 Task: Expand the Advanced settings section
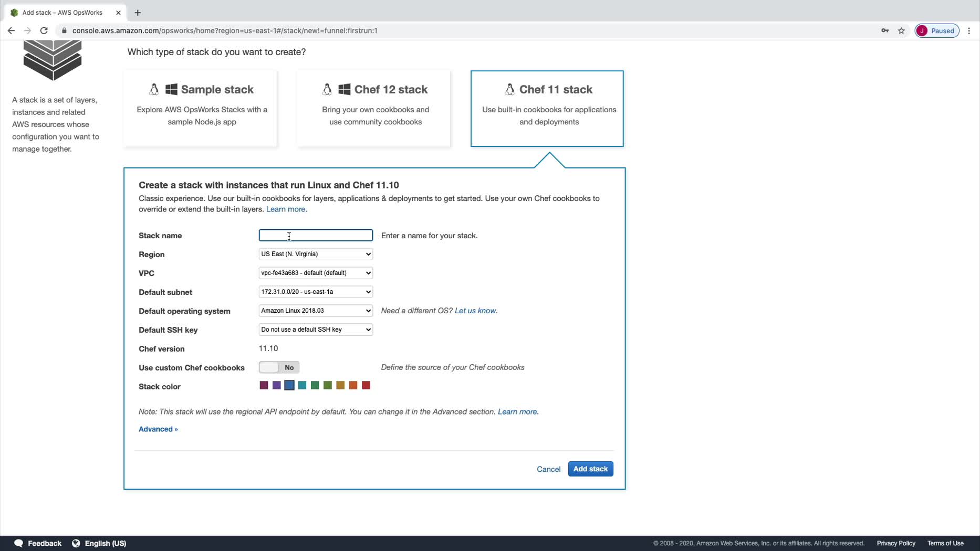pos(158,429)
